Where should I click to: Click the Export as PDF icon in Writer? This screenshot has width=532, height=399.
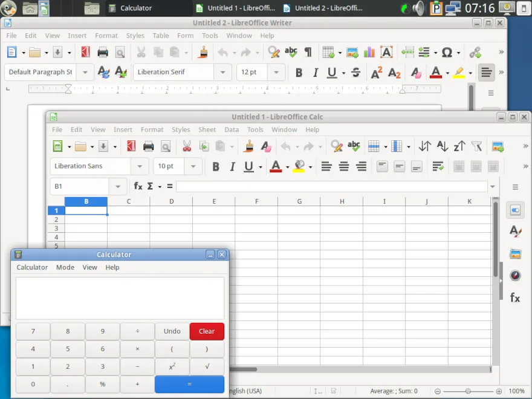coord(85,52)
